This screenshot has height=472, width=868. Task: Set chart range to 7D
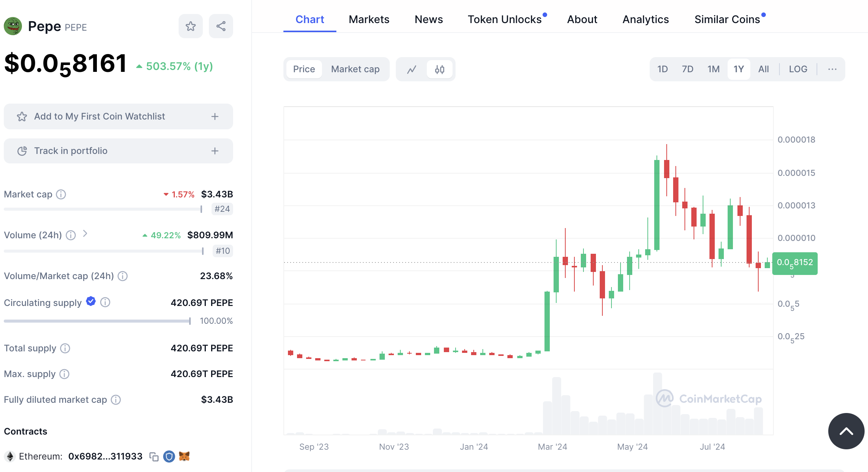point(688,69)
